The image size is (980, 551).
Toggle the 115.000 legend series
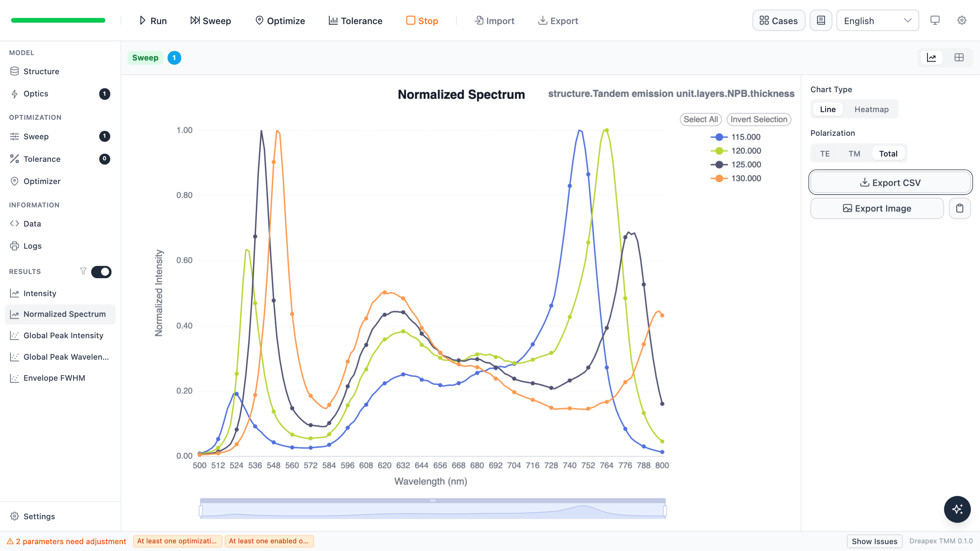coord(735,137)
